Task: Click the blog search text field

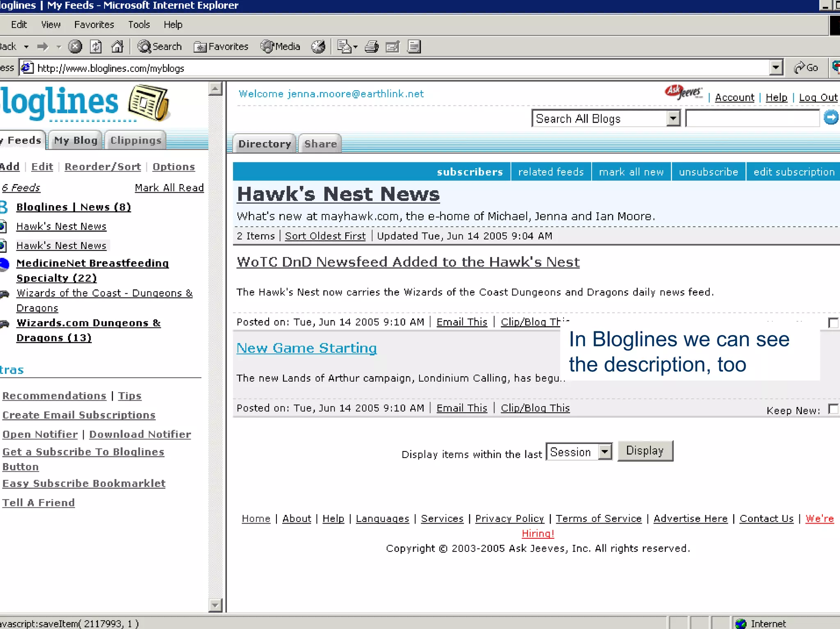Action: coord(753,119)
